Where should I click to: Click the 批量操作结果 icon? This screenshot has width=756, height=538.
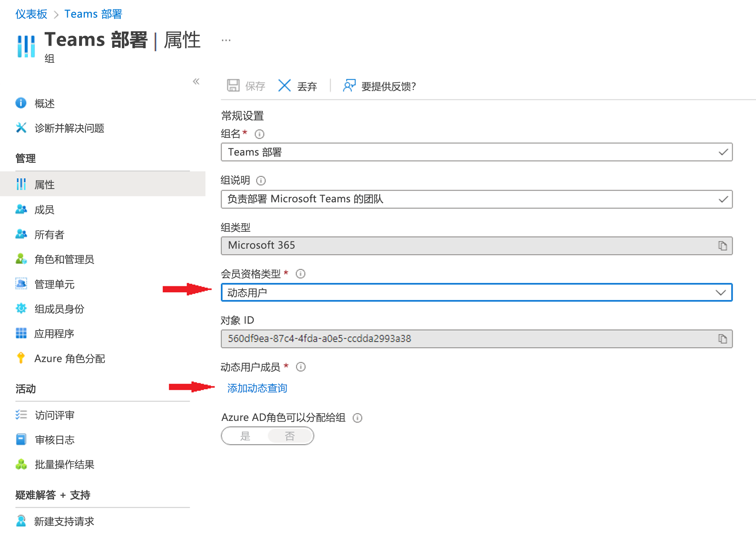coord(21,464)
